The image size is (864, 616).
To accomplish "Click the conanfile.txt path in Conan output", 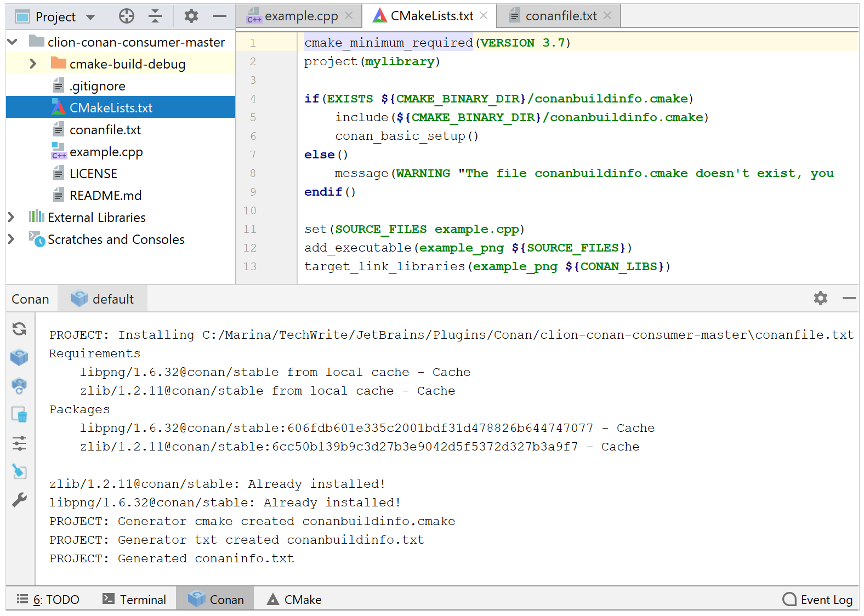I will (528, 335).
